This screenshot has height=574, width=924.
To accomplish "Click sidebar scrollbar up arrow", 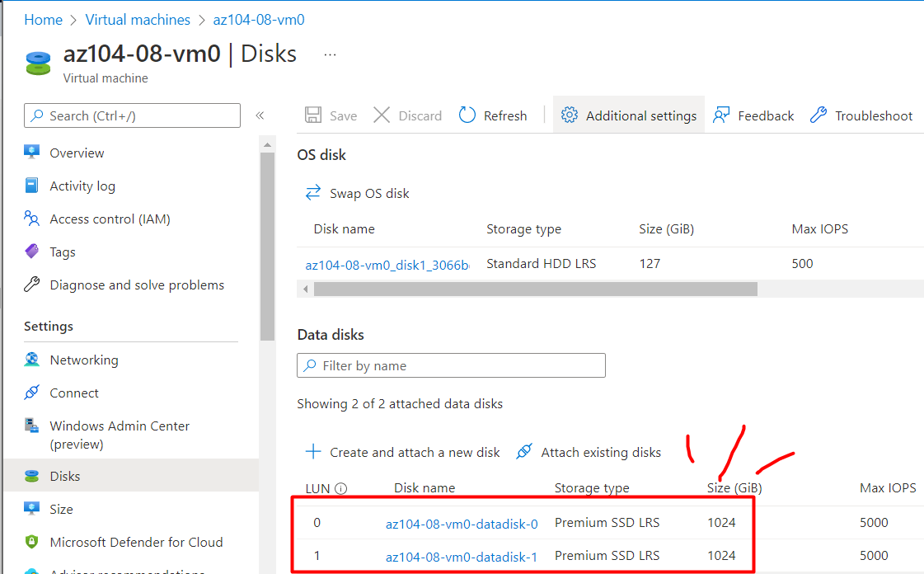I will click(268, 144).
